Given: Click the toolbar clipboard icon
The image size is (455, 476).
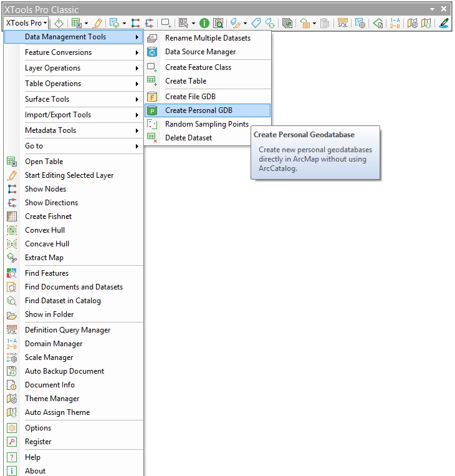Looking at the screenshot, I should point(325,23).
